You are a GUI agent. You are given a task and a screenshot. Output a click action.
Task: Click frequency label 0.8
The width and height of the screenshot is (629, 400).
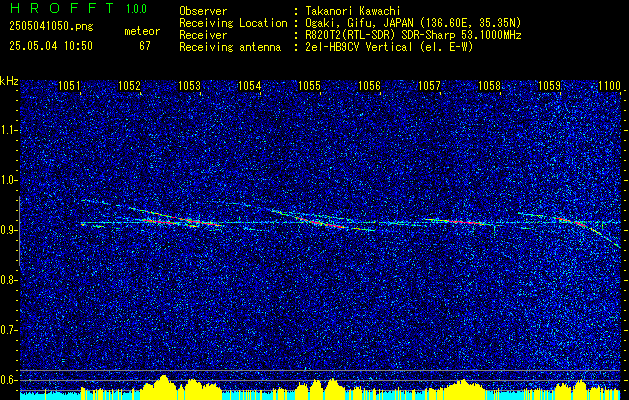pyautogui.click(x=8, y=280)
